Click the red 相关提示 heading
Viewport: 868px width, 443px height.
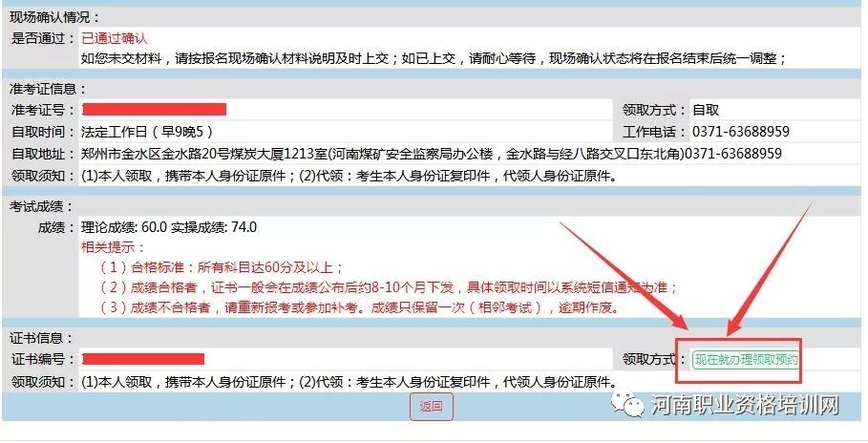click(113, 247)
